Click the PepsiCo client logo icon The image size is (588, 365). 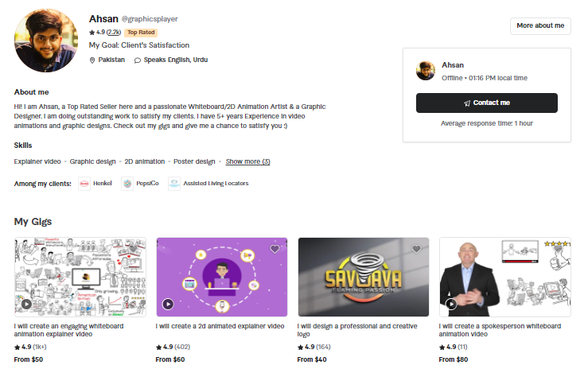[127, 184]
